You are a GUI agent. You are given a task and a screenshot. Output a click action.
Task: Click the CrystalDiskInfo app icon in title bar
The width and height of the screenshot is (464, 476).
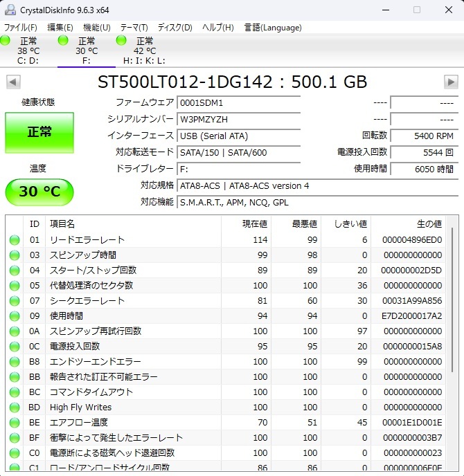pos(9,10)
